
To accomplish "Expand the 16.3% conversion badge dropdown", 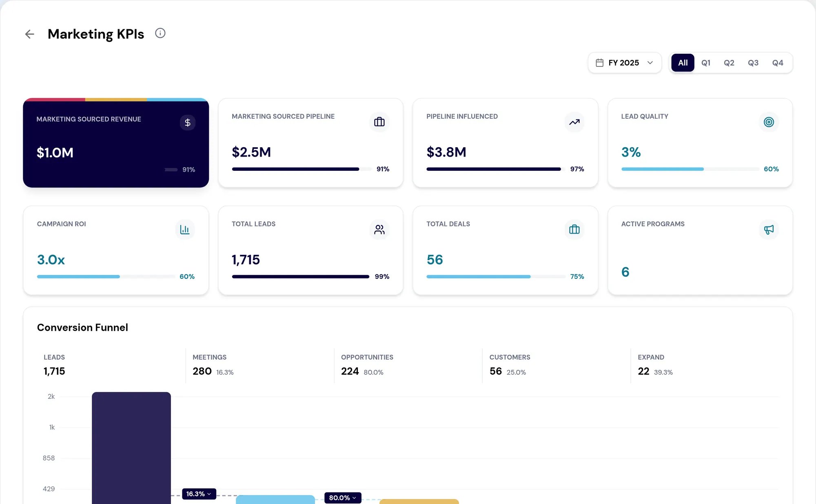I will pyautogui.click(x=199, y=494).
